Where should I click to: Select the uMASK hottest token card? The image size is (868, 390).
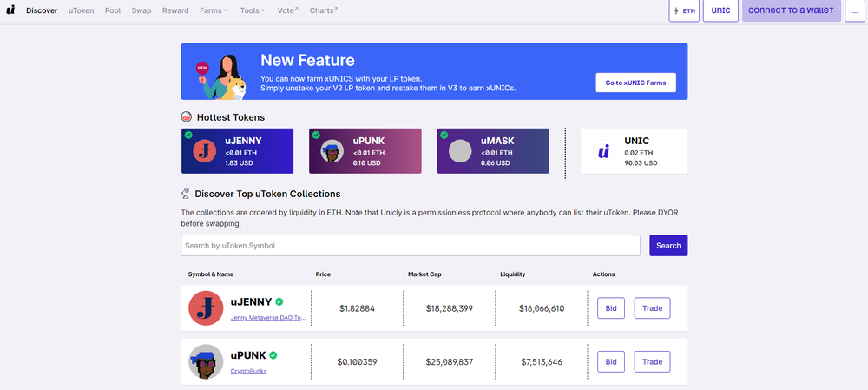pyautogui.click(x=493, y=150)
